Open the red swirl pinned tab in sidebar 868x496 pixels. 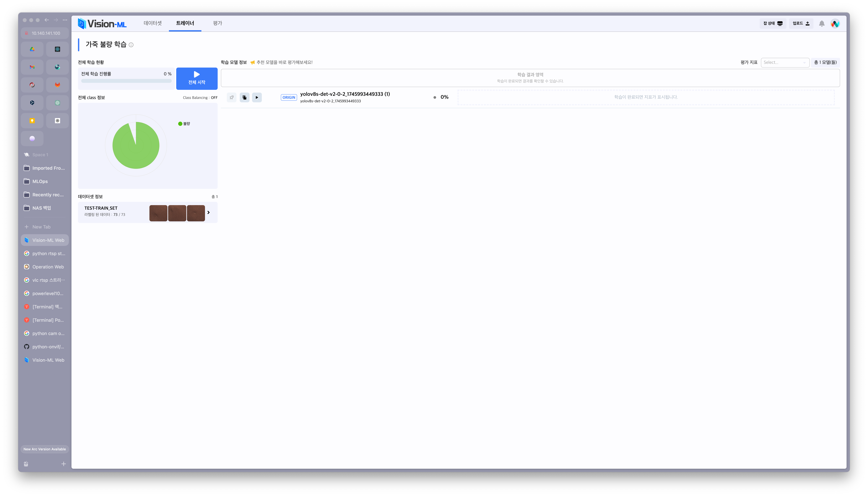pyautogui.click(x=32, y=85)
